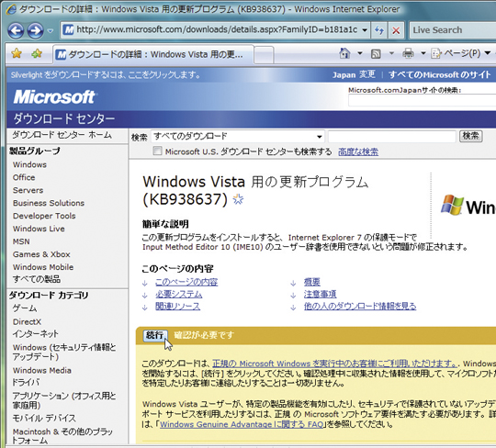
Task: Open the すべてのダウンロード search dropdown
Action: 238,137
